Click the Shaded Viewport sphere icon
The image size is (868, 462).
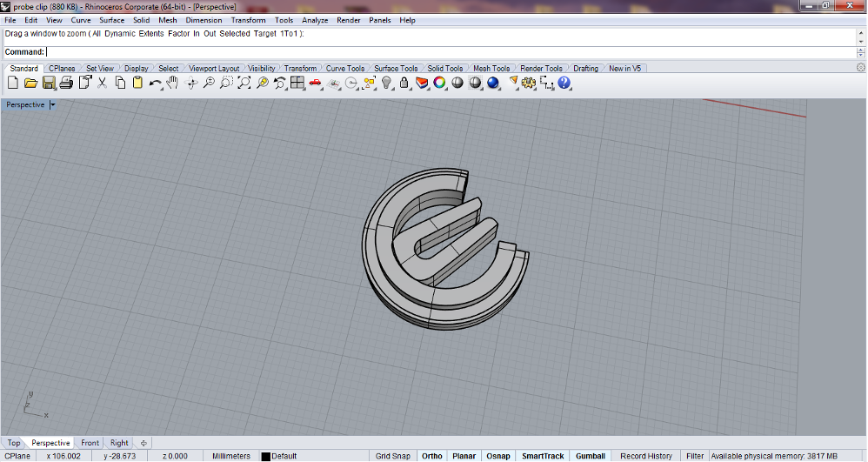point(457,84)
